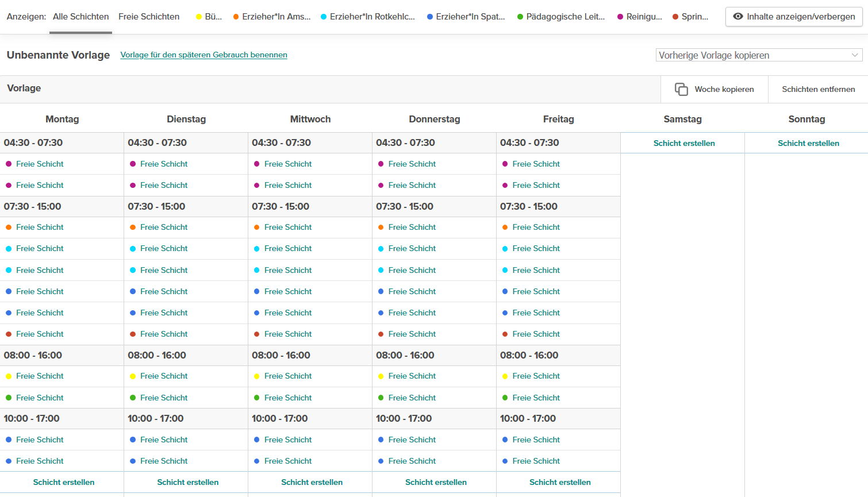Switch to Freie Schichten tab
868x497 pixels.
149,17
